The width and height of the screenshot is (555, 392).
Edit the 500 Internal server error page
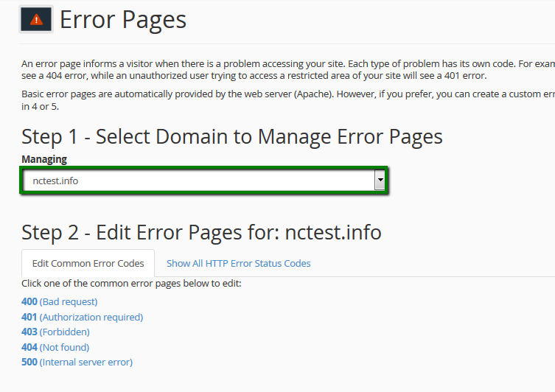tap(77, 362)
